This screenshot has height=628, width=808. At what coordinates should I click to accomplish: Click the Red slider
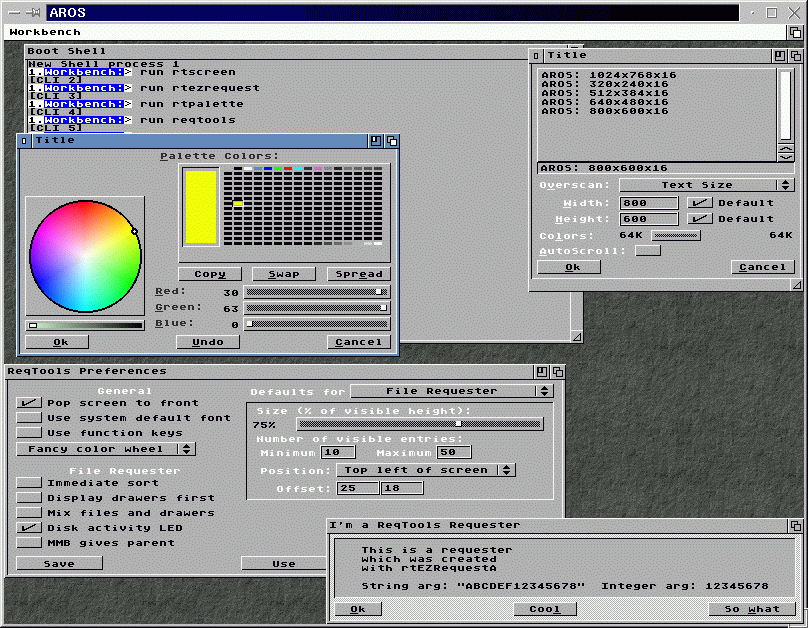pos(317,292)
